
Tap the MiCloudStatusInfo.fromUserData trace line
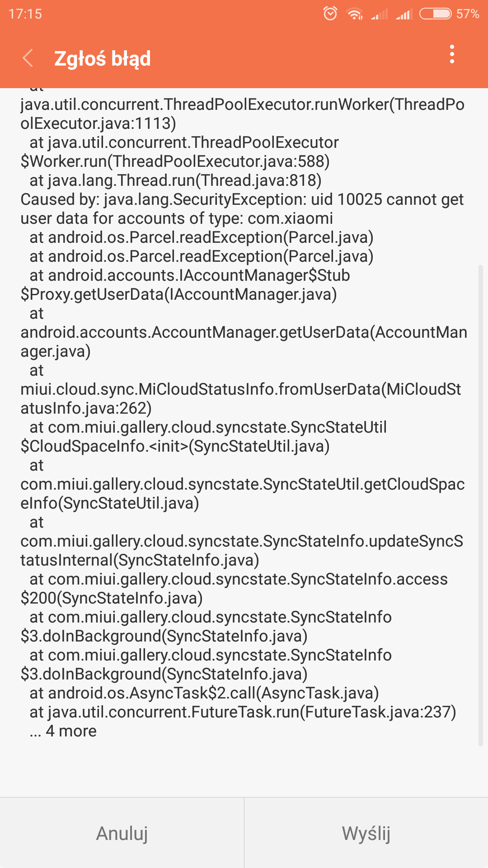tap(240, 389)
